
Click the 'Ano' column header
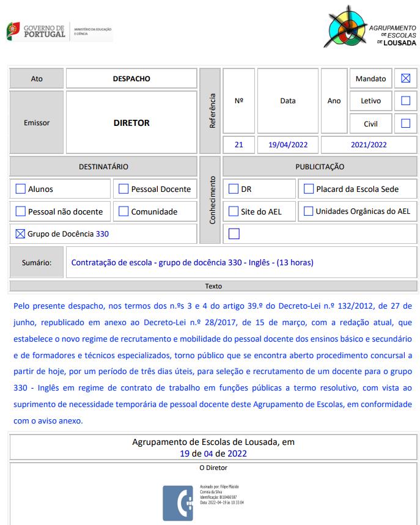[x=334, y=101]
